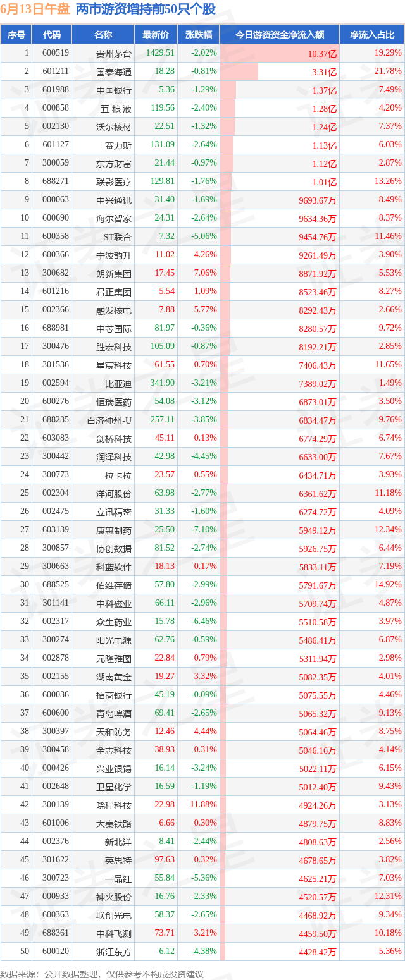Select stock code 600519
The image size is (405, 980).
click(56, 53)
